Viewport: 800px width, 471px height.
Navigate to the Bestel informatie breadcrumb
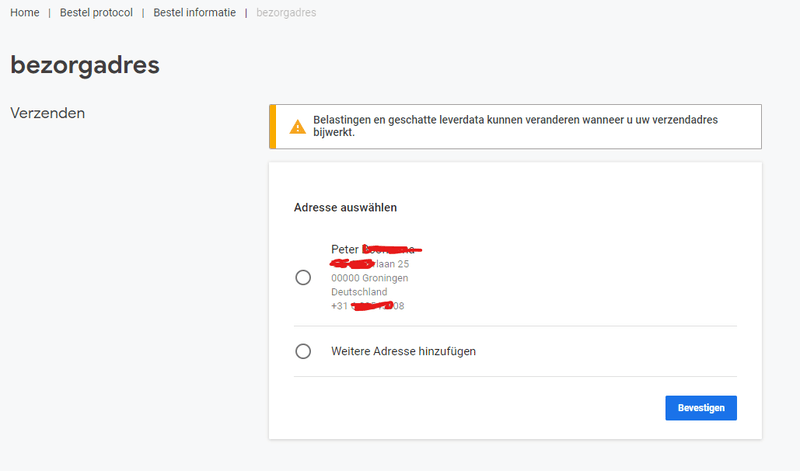pyautogui.click(x=195, y=13)
